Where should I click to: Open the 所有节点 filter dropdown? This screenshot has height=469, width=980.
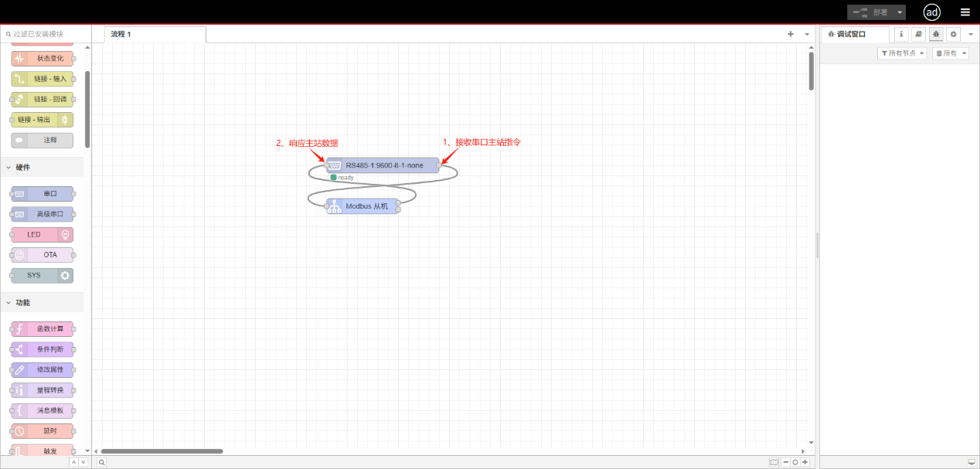pyautogui.click(x=903, y=53)
